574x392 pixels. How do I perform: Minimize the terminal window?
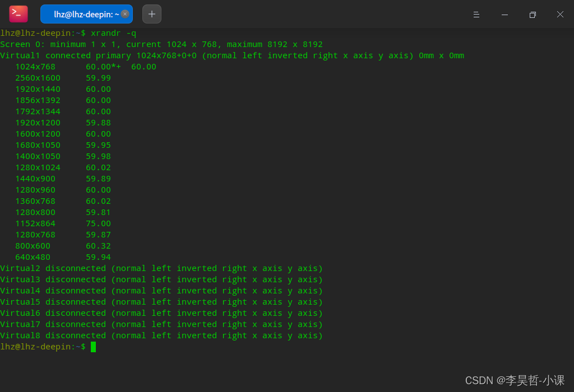pyautogui.click(x=504, y=15)
